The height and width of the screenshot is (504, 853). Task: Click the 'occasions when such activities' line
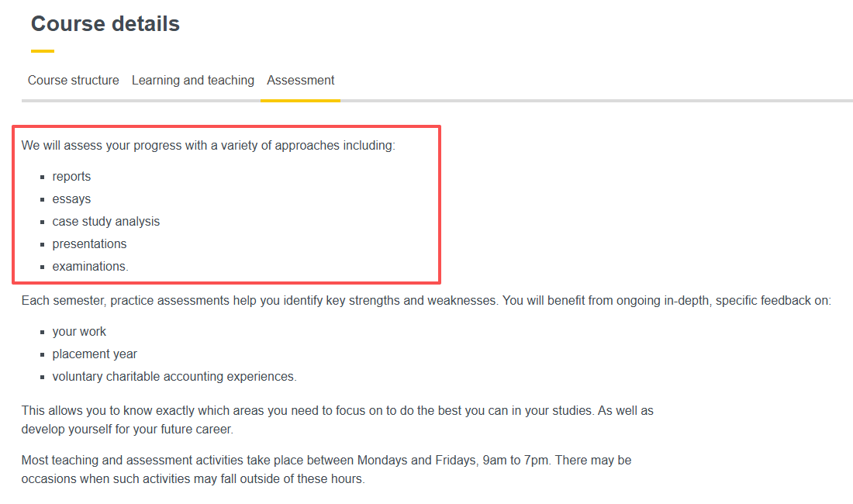pyautogui.click(x=192, y=479)
